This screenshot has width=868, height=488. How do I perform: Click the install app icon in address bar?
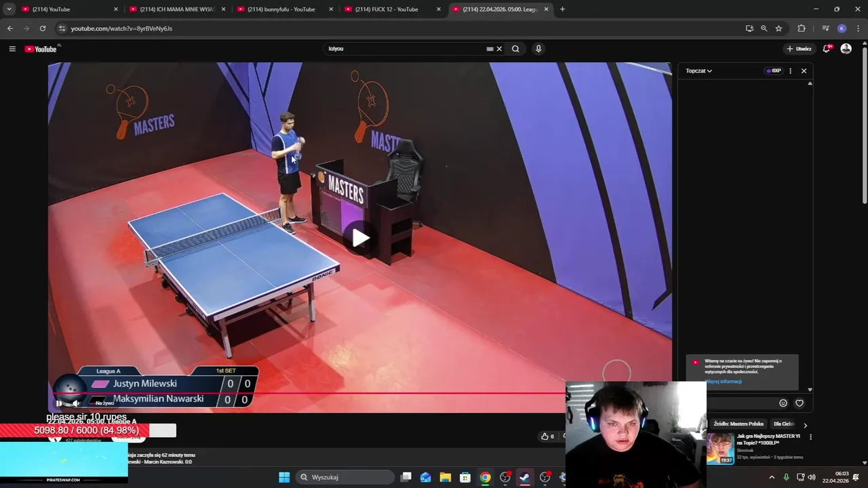[749, 28]
